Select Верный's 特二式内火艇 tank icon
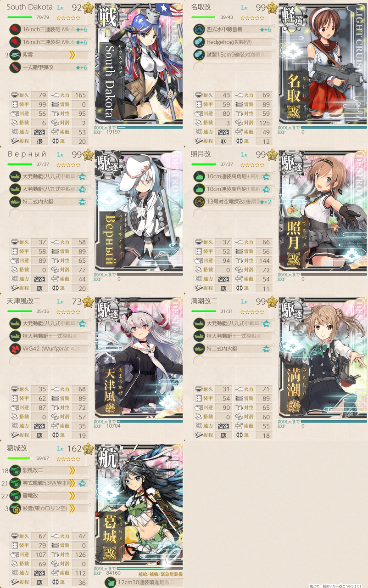This screenshot has height=588, width=368. click(x=15, y=202)
